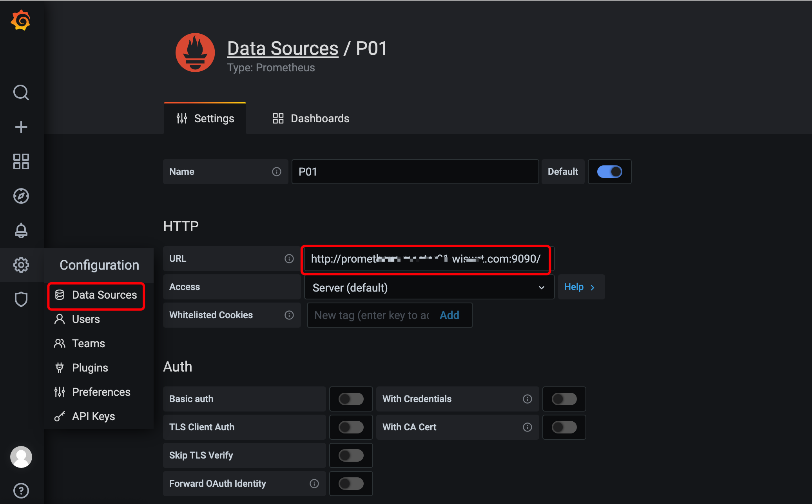812x504 pixels.
Task: Enable the Forward OAuth Identity switch
Action: (x=351, y=484)
